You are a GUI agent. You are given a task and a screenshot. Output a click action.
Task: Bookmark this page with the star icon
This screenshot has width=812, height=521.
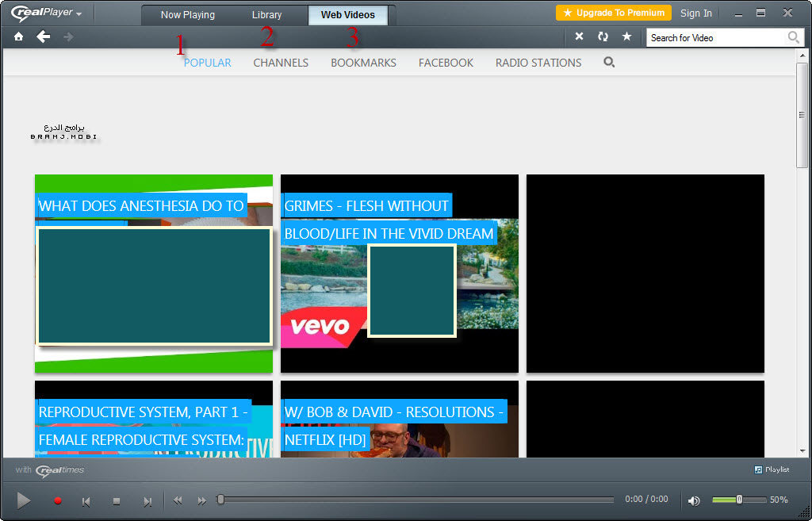pyautogui.click(x=626, y=36)
